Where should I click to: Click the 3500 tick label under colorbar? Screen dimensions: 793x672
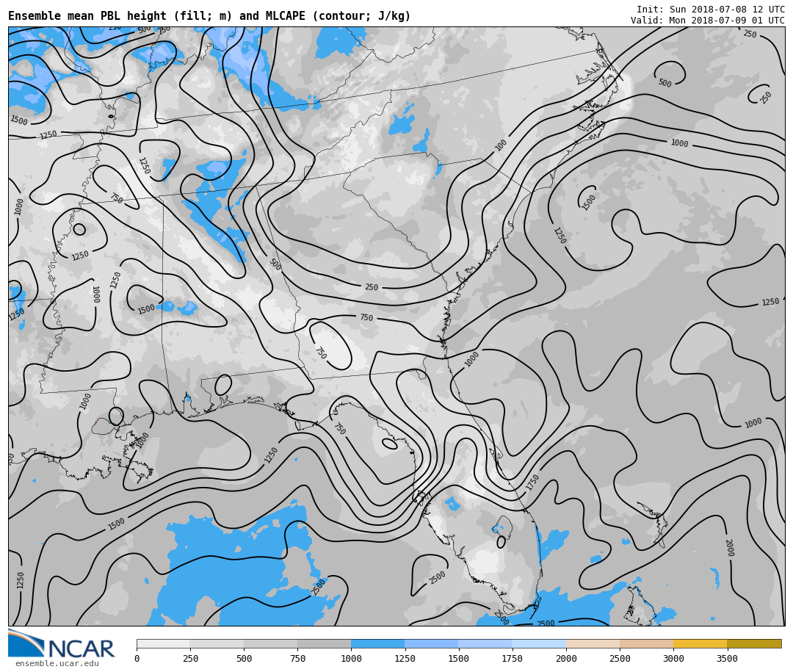click(x=727, y=659)
